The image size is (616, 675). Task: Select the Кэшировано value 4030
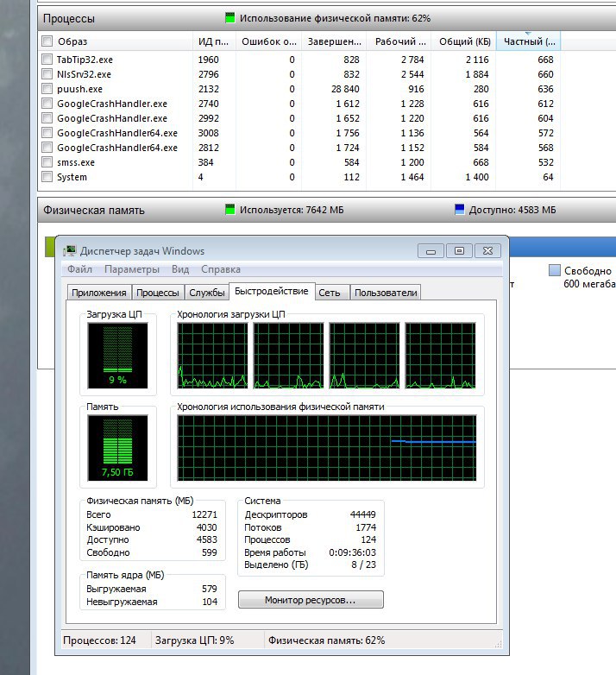[207, 527]
